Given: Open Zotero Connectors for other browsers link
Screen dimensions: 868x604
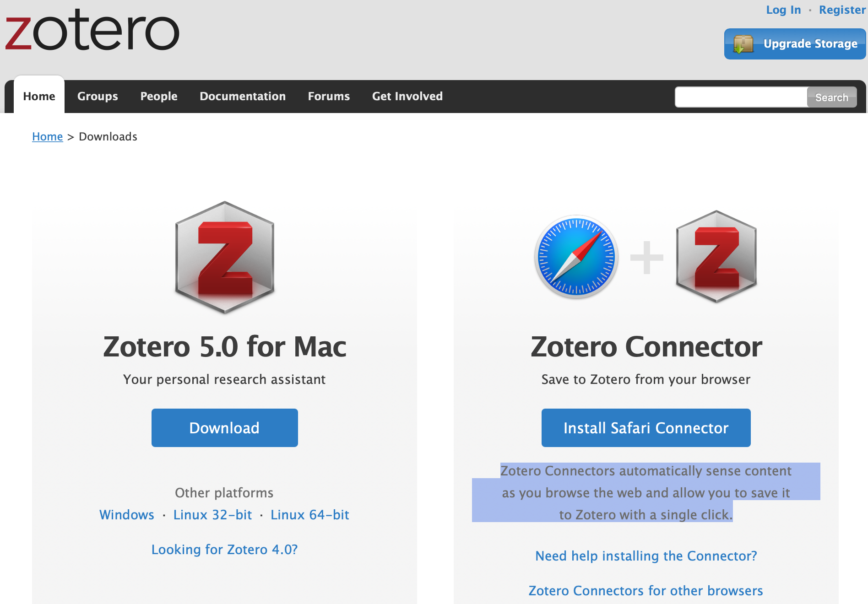Looking at the screenshot, I should pos(646,591).
